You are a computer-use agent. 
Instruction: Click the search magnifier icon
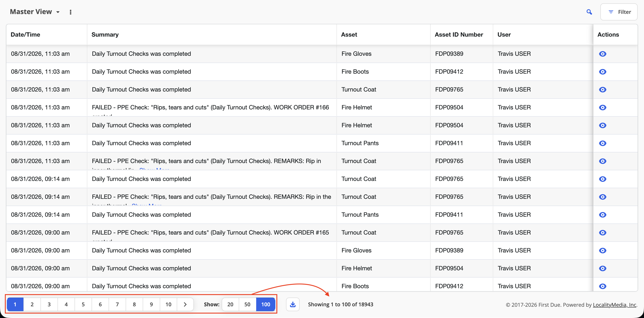tap(589, 12)
